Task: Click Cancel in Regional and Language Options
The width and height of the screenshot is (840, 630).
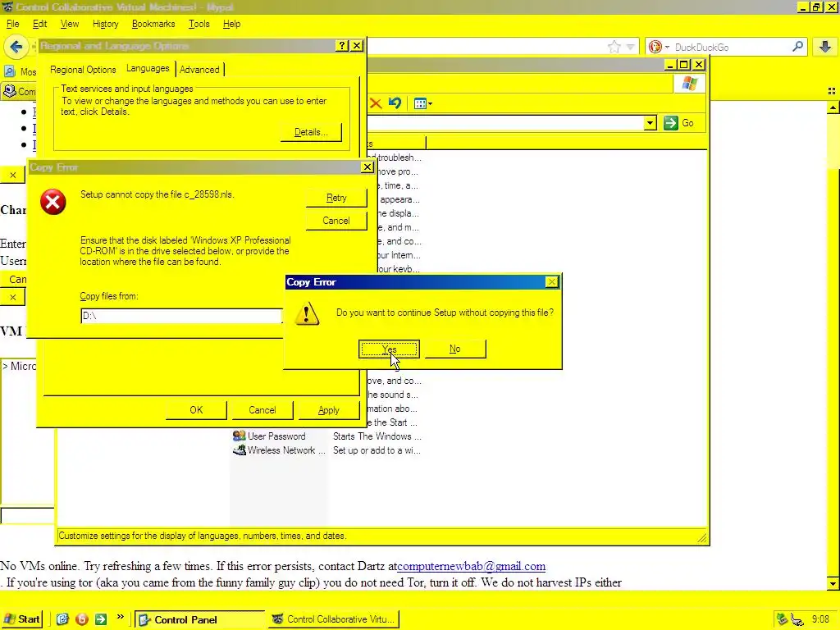Action: [262, 410]
